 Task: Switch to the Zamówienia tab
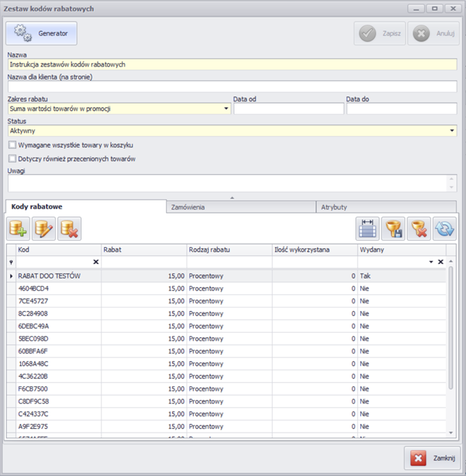241,208
